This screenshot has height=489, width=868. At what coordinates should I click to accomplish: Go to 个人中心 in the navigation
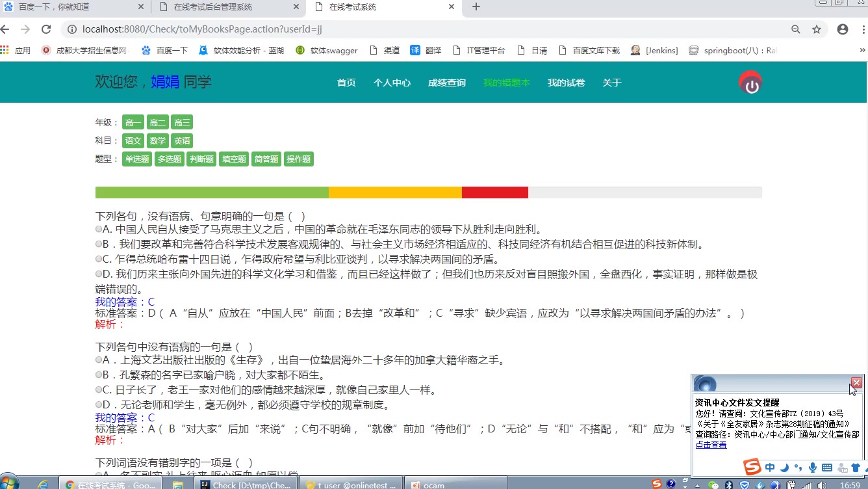pos(392,83)
